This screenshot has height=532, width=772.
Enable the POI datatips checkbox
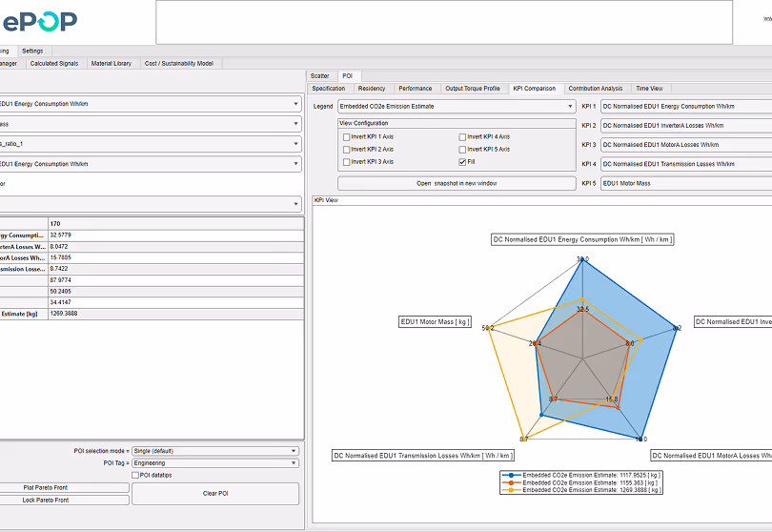135,475
